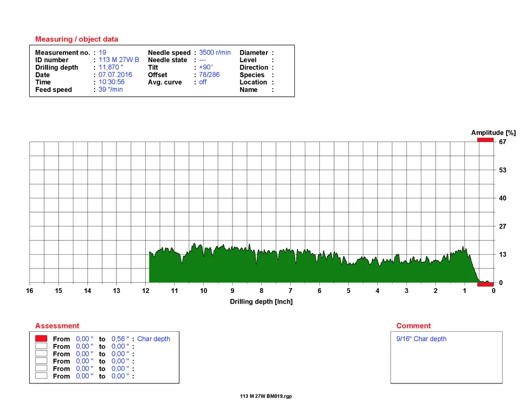Screen dimensions: 532x411
Task: Click depth axis label '9'
Action: (x=232, y=291)
